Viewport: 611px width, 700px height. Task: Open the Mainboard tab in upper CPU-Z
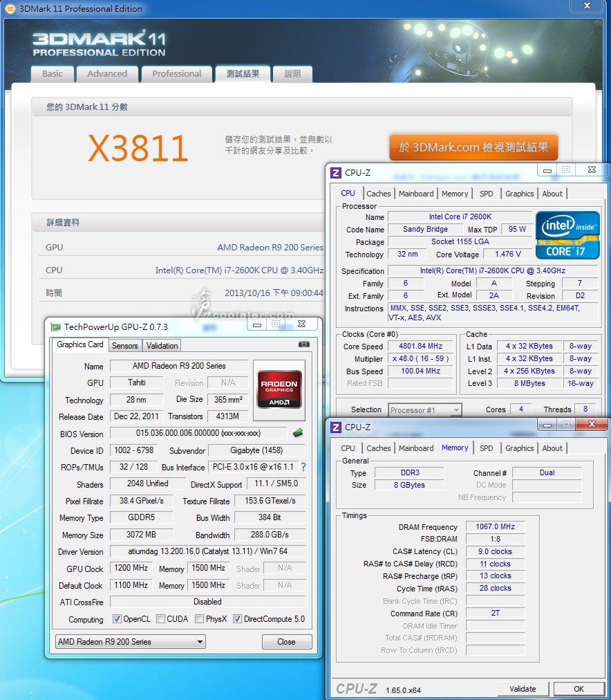coord(416,194)
